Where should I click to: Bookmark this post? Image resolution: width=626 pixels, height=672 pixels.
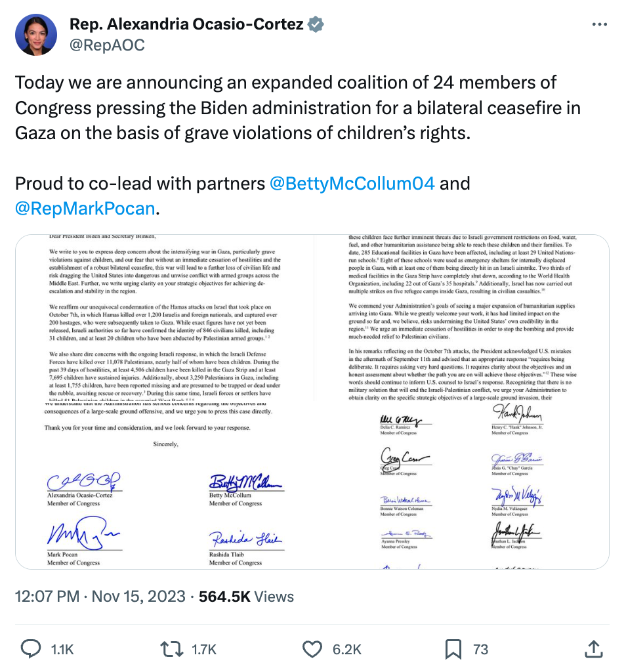[x=453, y=649]
